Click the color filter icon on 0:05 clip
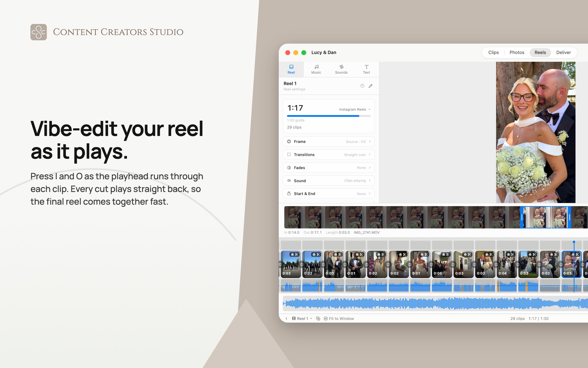 [443, 255]
